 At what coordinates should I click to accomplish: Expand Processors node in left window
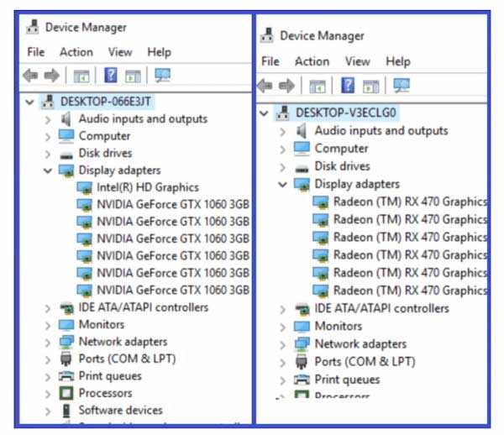(x=48, y=394)
